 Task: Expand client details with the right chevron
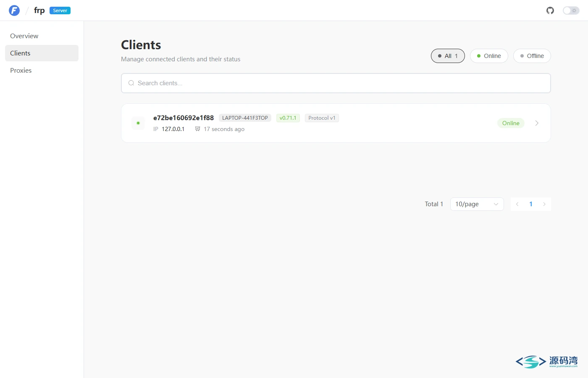click(x=537, y=123)
